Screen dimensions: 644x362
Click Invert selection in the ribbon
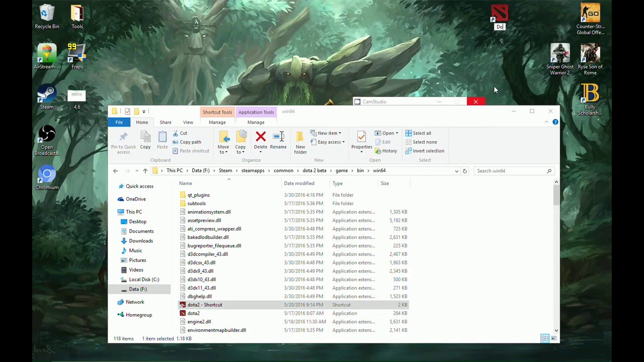(x=425, y=151)
